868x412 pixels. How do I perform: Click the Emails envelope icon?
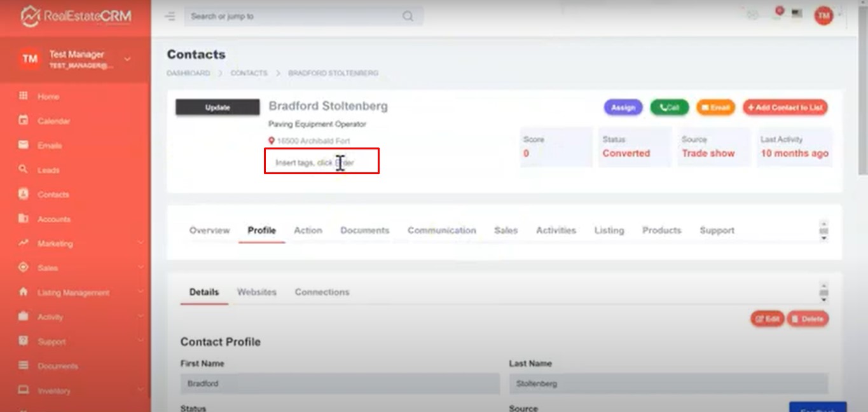[x=24, y=145]
